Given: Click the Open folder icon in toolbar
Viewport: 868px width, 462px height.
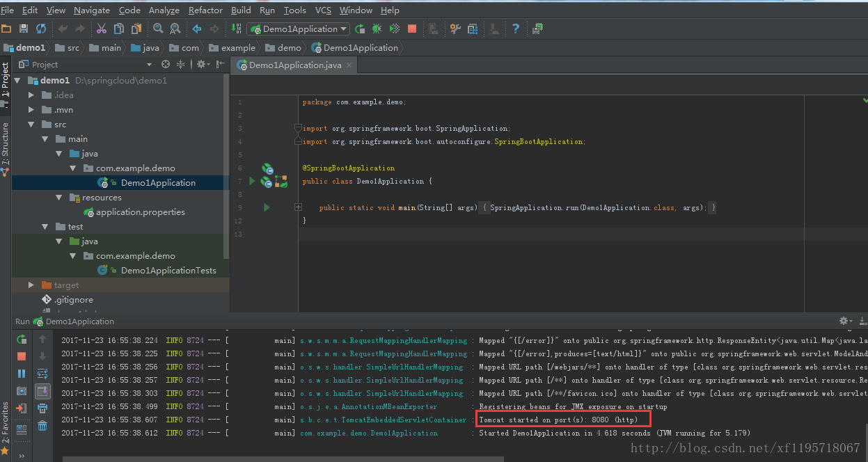Looking at the screenshot, I should [x=6, y=29].
